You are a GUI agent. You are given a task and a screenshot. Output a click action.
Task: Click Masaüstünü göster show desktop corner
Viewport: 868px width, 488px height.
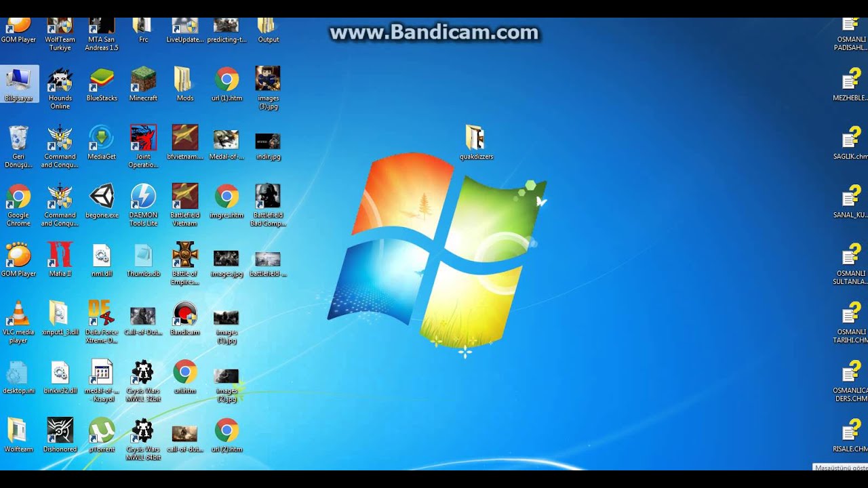(841, 467)
